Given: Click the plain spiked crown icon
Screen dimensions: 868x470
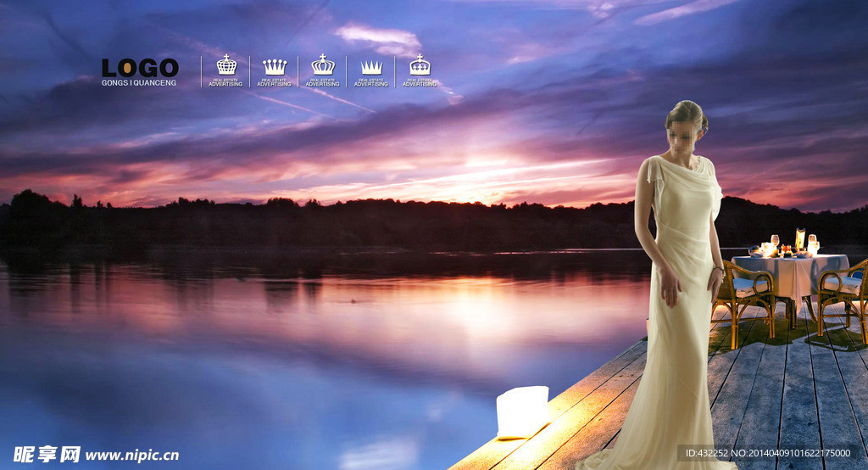Looking at the screenshot, I should [371, 67].
